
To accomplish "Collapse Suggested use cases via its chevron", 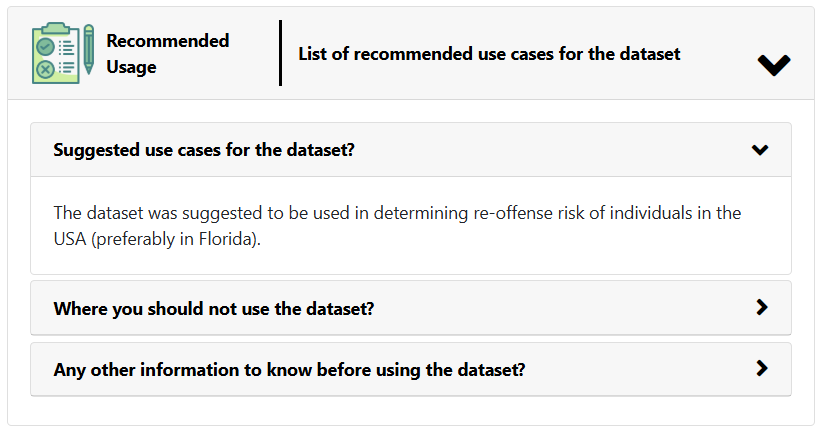I will click(760, 150).
